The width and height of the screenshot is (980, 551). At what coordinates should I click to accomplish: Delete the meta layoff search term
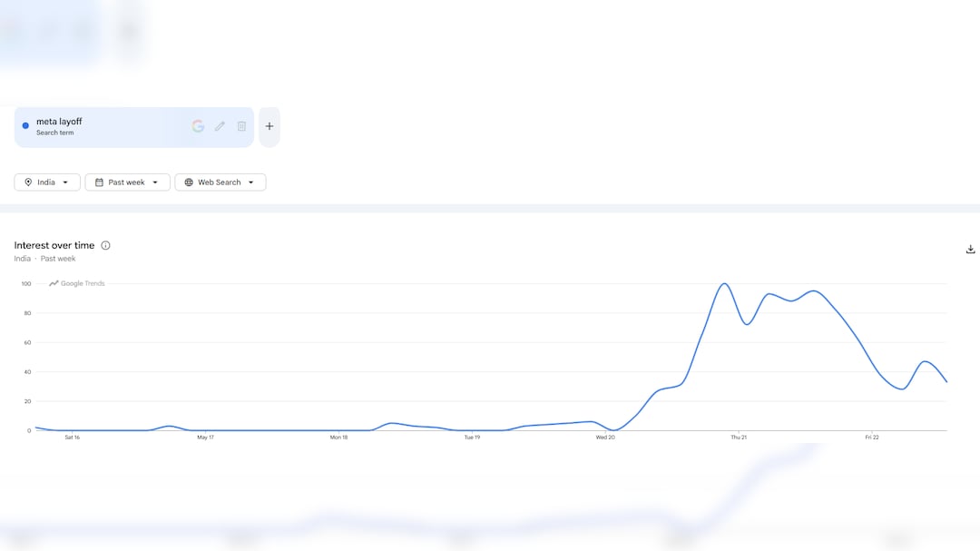[242, 126]
